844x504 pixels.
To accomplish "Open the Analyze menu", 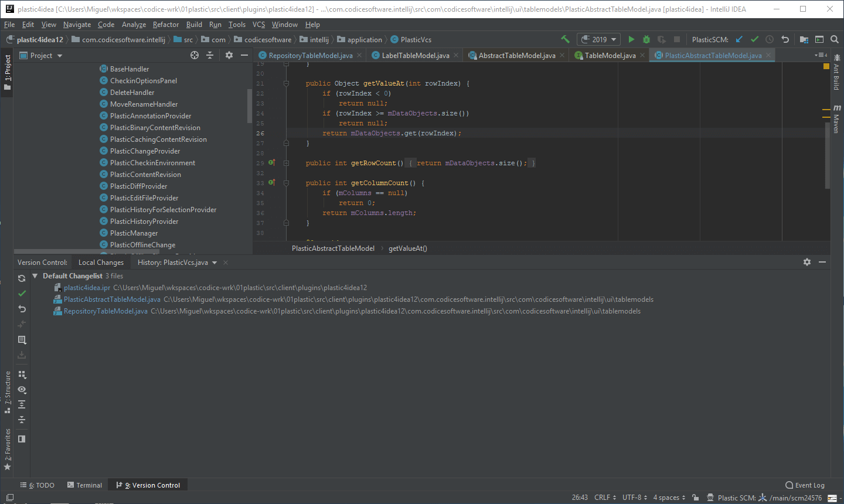I will (134, 25).
